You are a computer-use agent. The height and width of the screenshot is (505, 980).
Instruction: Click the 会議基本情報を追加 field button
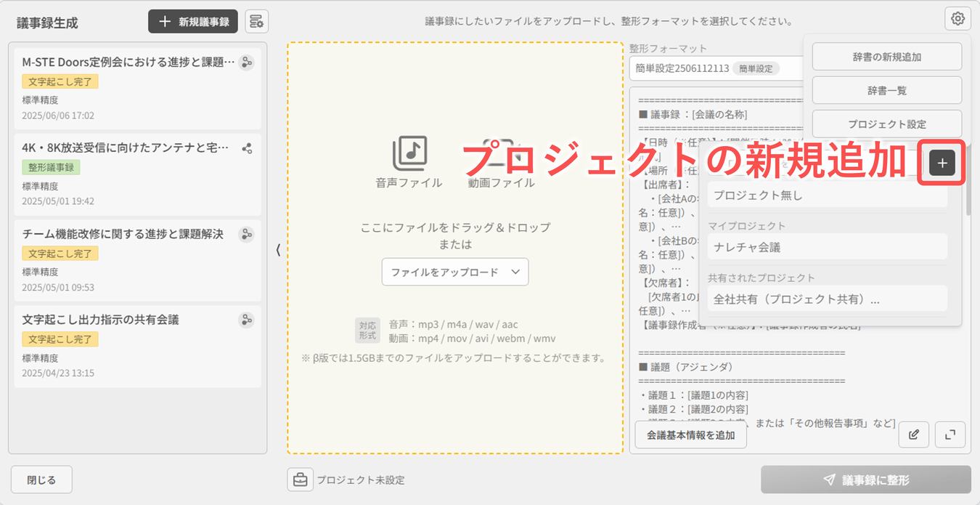(689, 435)
